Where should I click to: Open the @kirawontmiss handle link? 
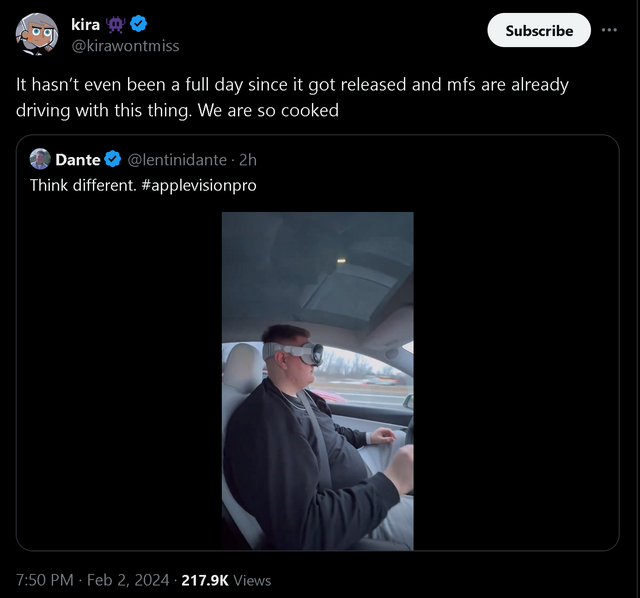[x=125, y=46]
